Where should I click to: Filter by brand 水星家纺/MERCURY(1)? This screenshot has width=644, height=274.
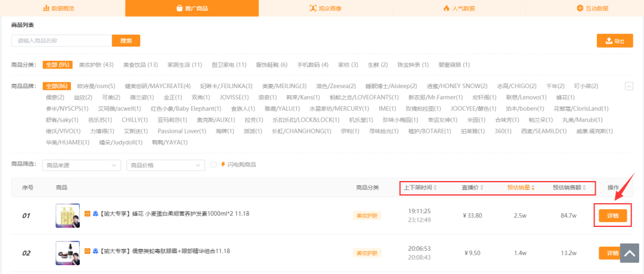pyautogui.click(x=340, y=108)
